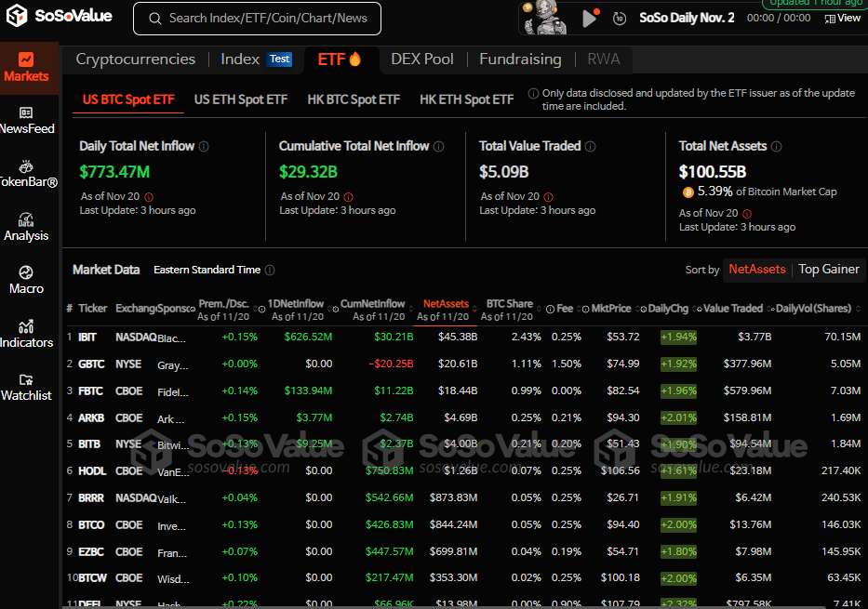Open the TokenBar sidebar icon
The image size is (868, 609).
click(26, 174)
